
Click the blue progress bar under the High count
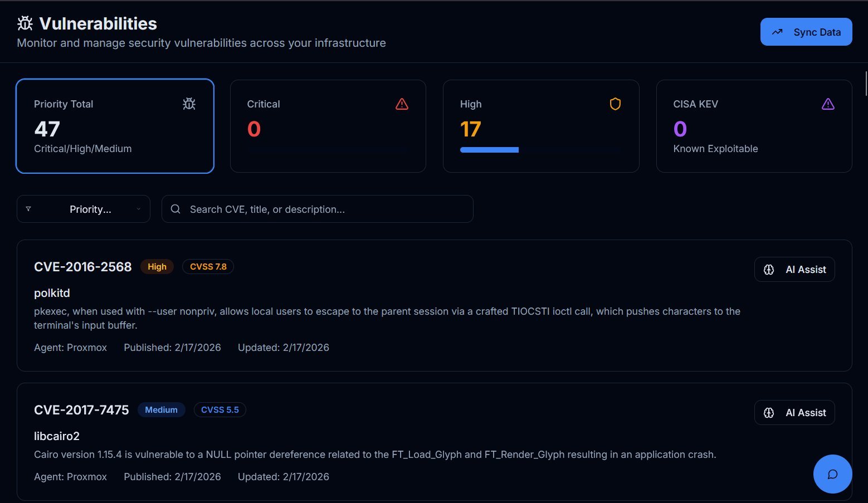click(x=489, y=149)
